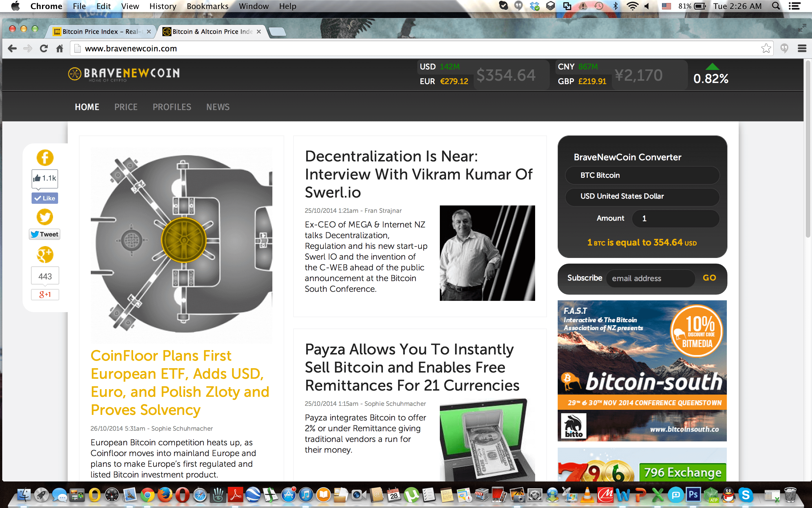
Task: Open the BTC Bitcoin currency dropdown
Action: 642,175
